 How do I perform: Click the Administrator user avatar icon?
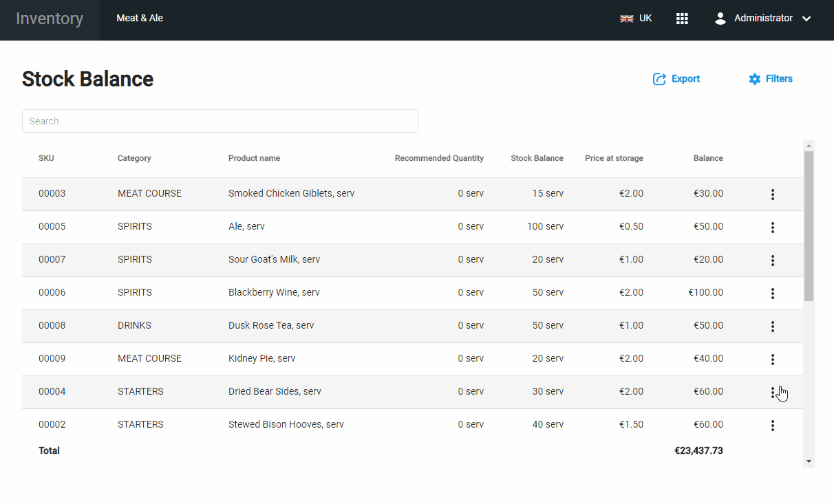coord(720,19)
